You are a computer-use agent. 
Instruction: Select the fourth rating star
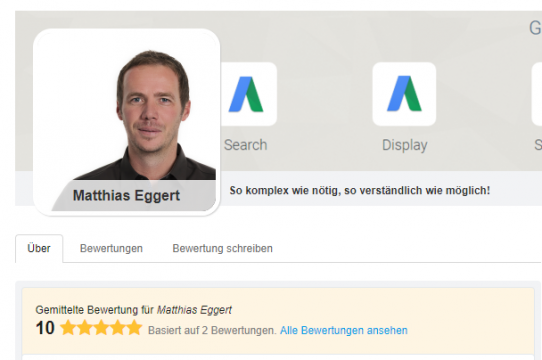click(118, 327)
